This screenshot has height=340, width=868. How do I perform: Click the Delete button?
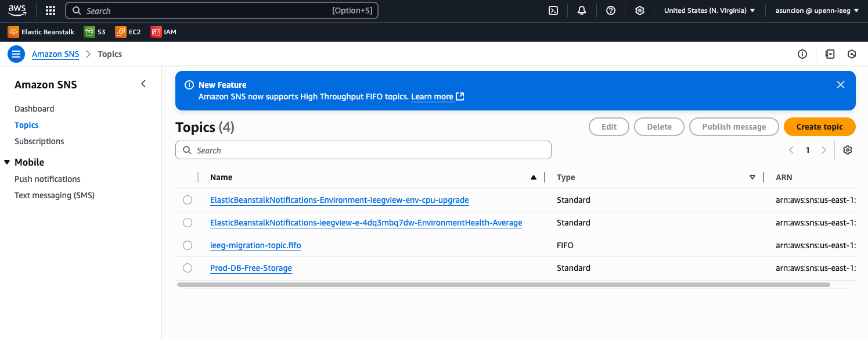coord(660,127)
